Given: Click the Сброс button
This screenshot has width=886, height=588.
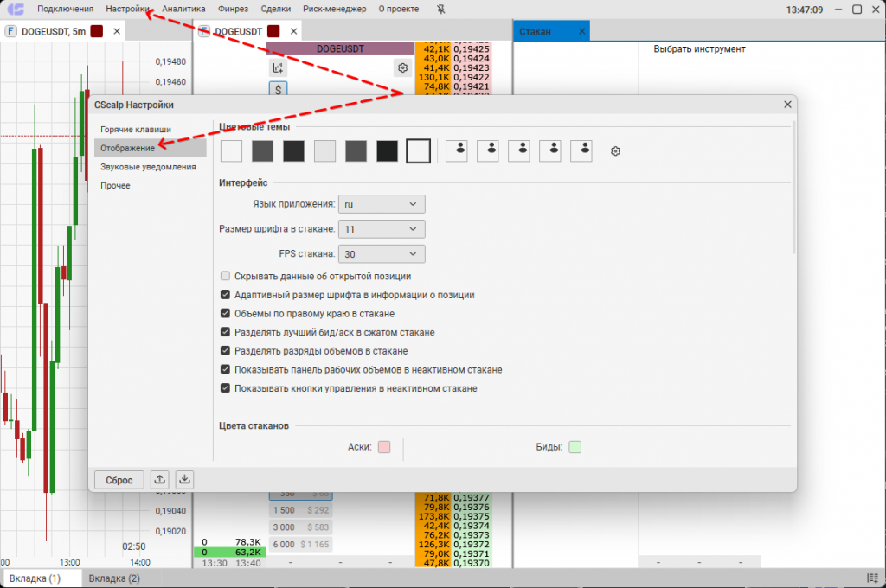Looking at the screenshot, I should tap(119, 480).
